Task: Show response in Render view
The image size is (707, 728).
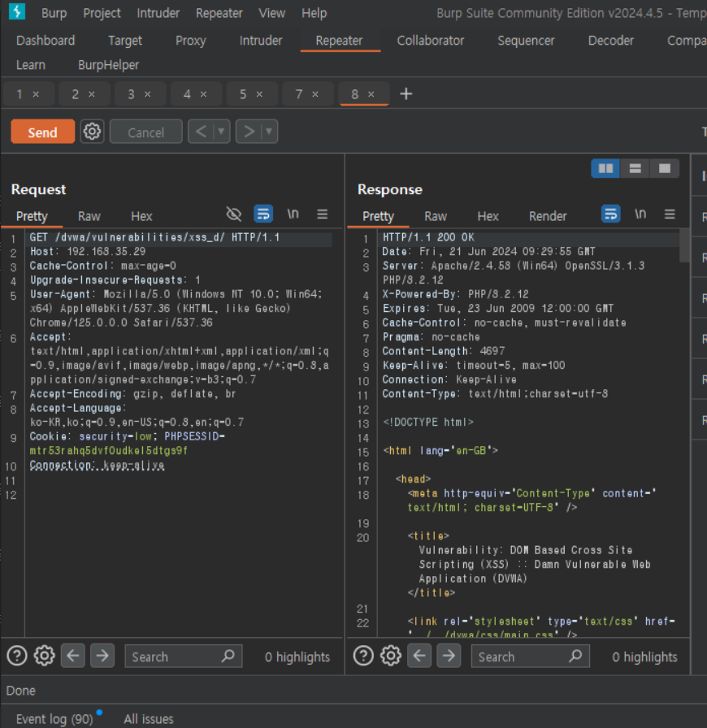Action: click(548, 216)
